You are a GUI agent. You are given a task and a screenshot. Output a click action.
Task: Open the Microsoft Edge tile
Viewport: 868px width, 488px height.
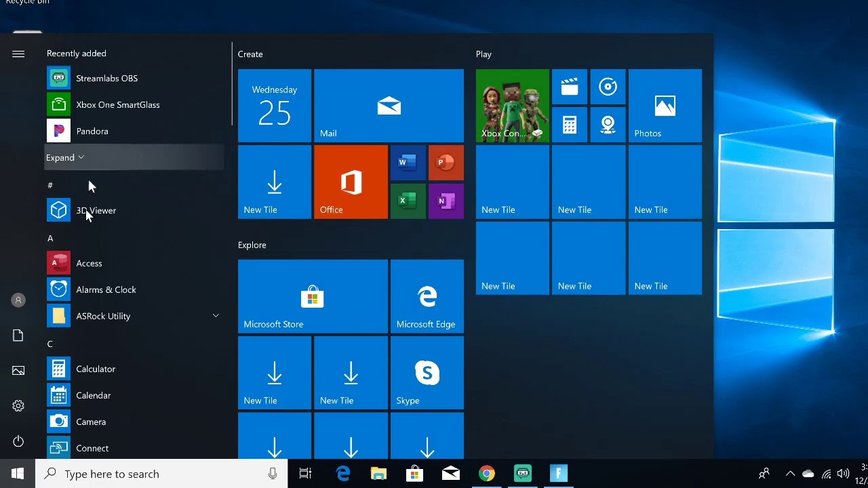click(x=427, y=296)
